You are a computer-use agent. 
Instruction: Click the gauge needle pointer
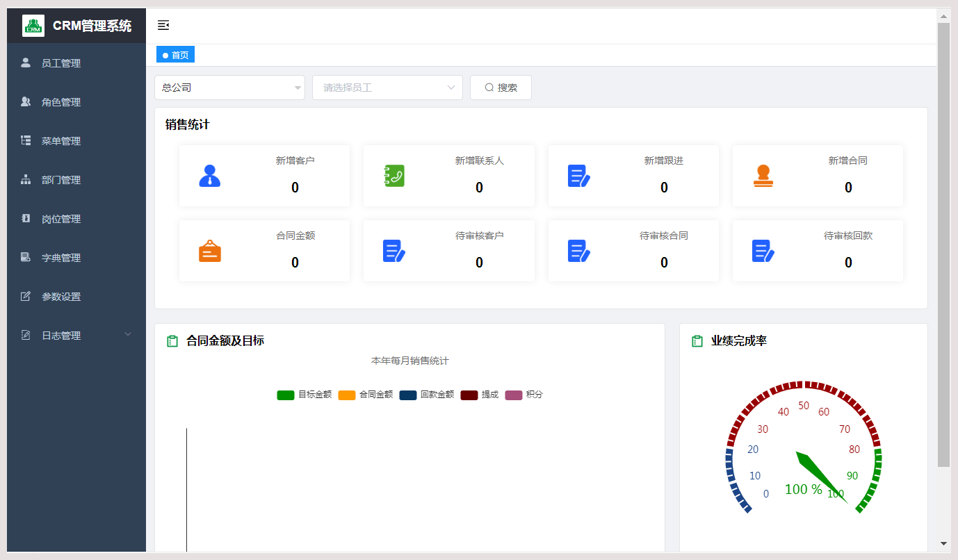pyautogui.click(x=822, y=477)
